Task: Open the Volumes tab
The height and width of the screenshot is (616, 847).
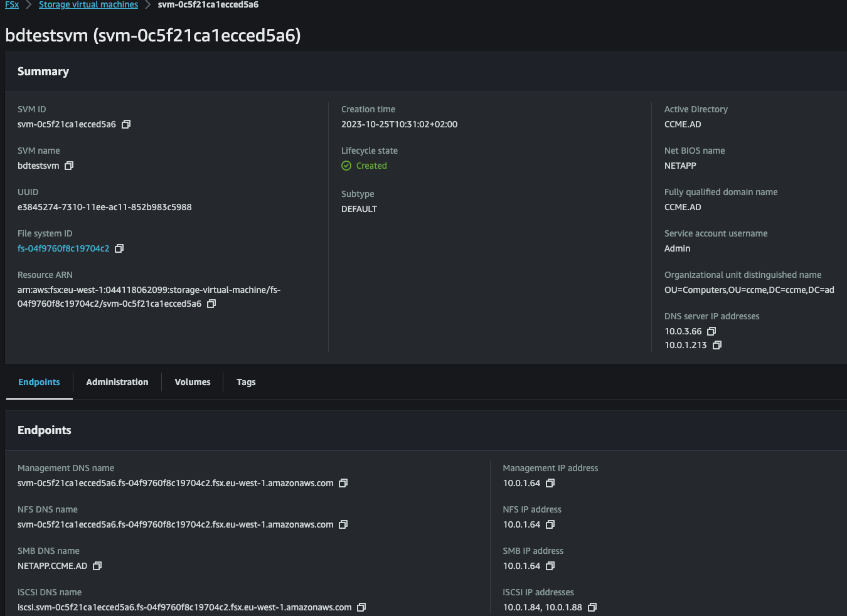Action: tap(193, 382)
